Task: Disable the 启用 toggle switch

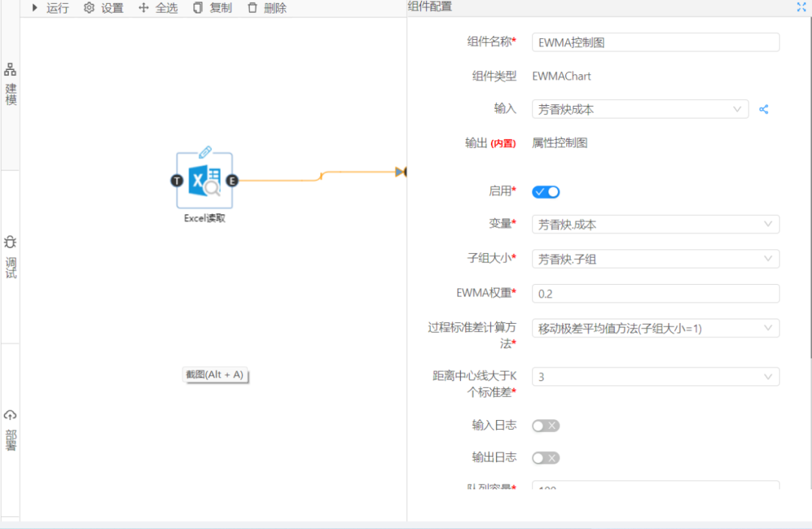Action: click(x=546, y=192)
